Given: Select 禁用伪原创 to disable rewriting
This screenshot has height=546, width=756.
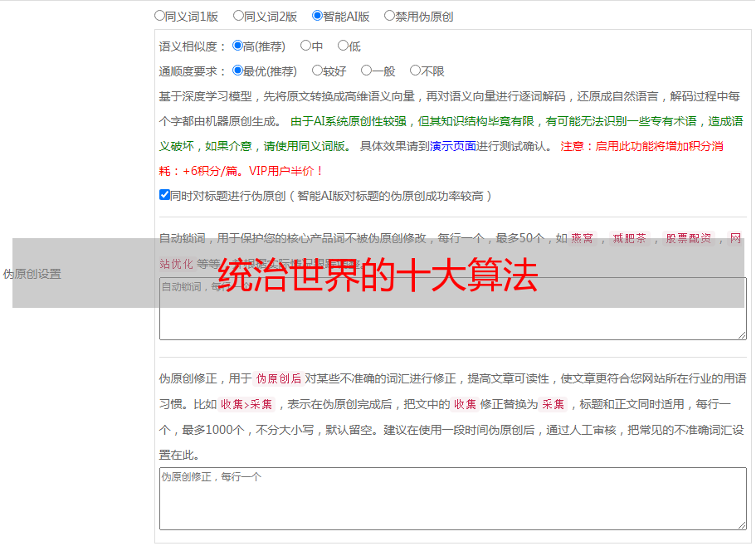Looking at the screenshot, I should pyautogui.click(x=390, y=16).
